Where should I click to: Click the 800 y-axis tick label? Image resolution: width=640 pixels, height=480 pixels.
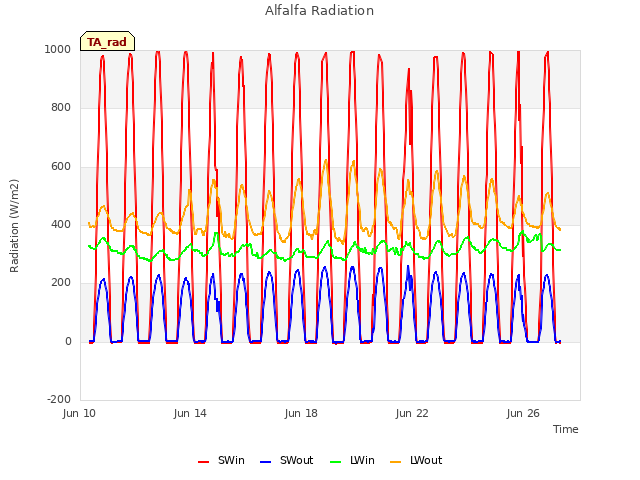pyautogui.click(x=61, y=107)
